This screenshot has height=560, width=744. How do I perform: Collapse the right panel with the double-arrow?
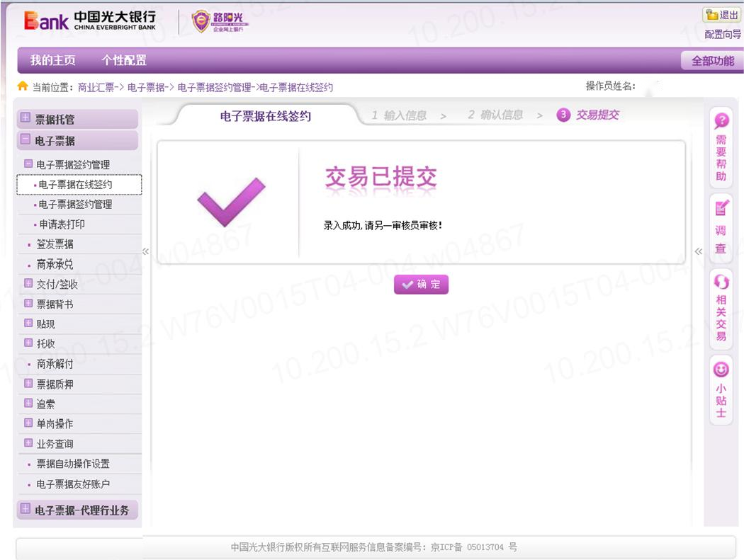point(699,251)
